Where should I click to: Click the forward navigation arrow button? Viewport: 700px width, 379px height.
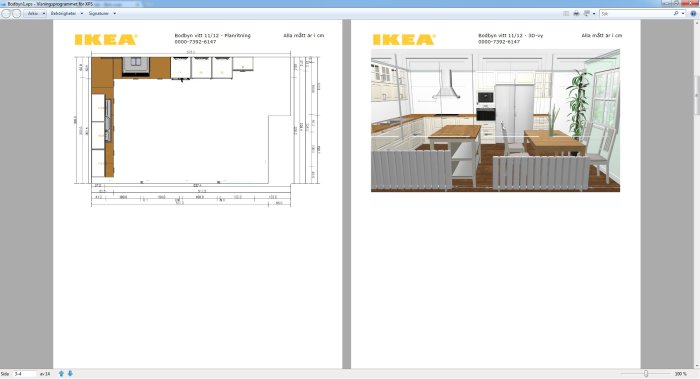point(16,13)
